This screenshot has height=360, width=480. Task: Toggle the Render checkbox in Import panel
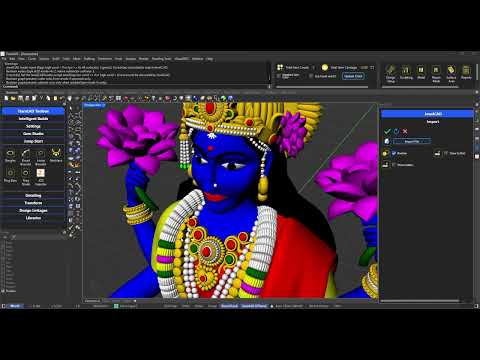click(x=394, y=153)
